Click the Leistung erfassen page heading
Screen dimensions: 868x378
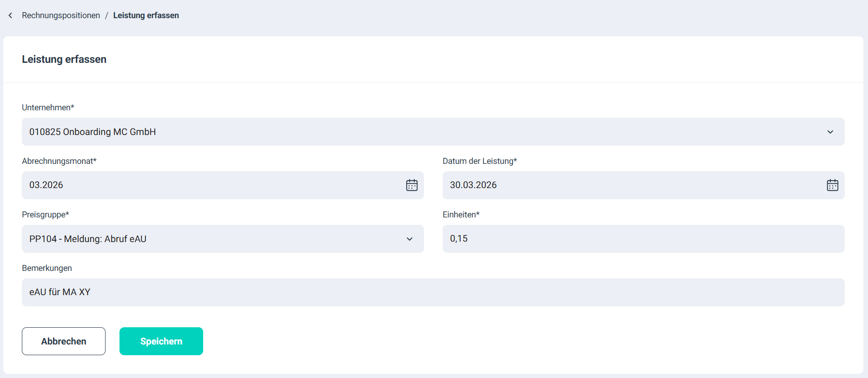tap(64, 60)
